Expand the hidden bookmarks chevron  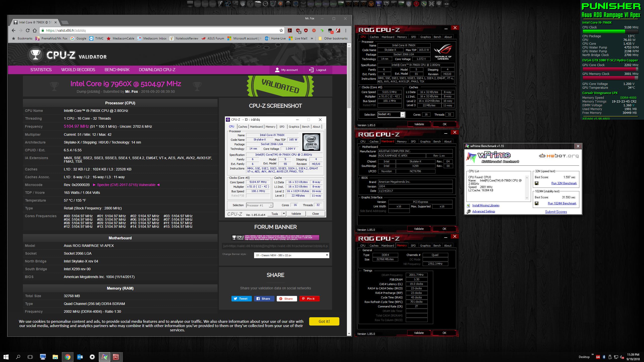click(312, 38)
